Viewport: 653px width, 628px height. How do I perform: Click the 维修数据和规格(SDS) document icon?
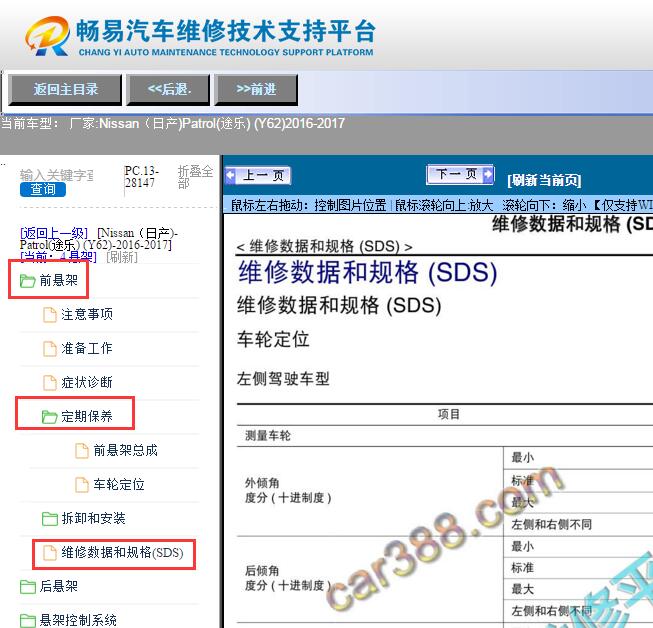[50, 553]
